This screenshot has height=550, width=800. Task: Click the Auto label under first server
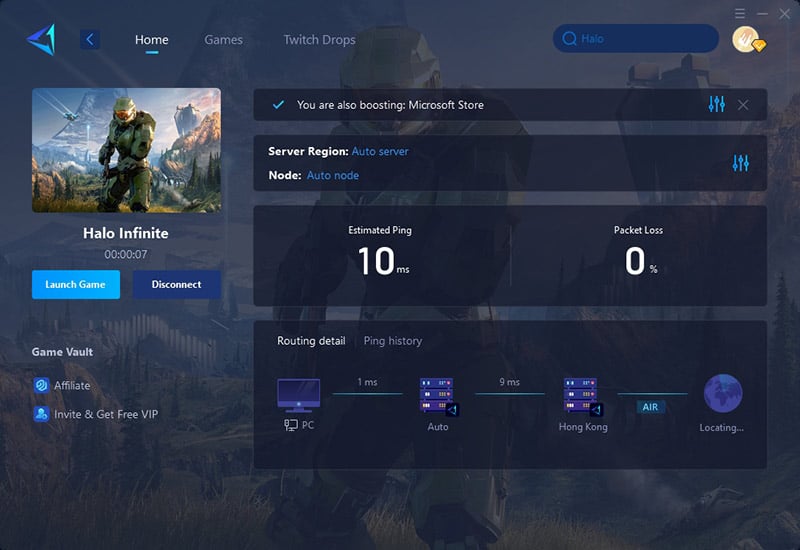[438, 427]
